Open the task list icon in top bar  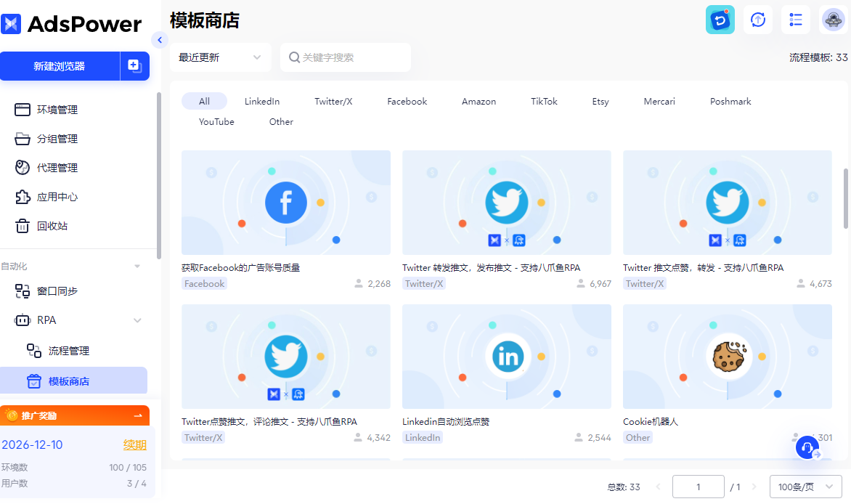pos(796,20)
